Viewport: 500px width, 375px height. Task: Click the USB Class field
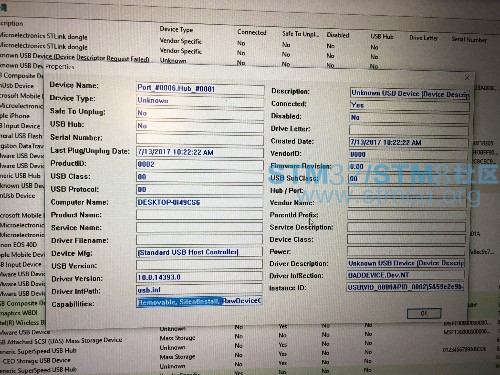point(200,177)
